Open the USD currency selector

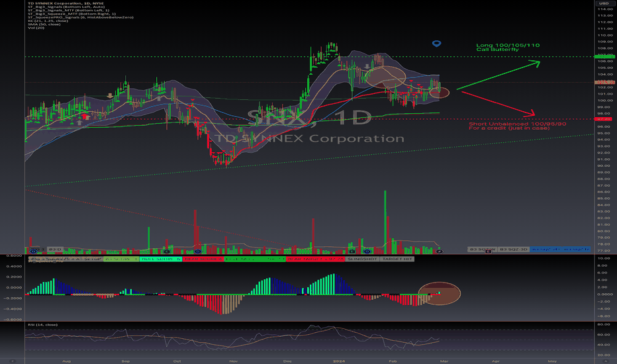tap(604, 3)
